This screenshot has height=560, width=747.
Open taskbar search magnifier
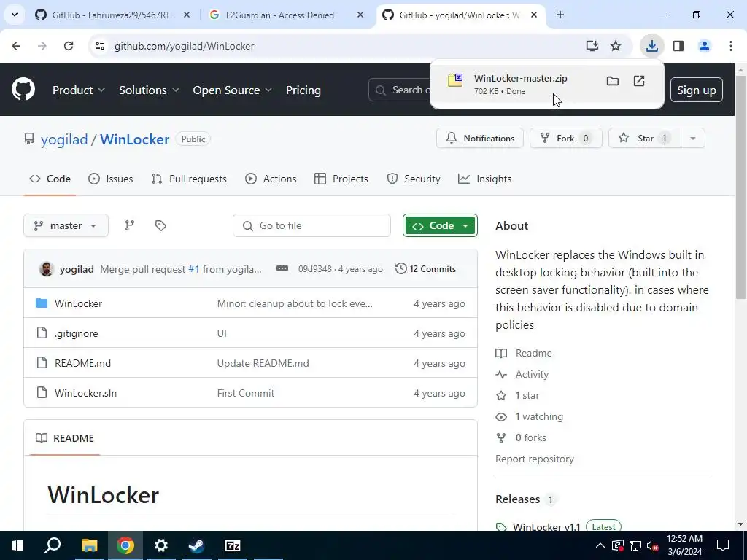(53, 545)
